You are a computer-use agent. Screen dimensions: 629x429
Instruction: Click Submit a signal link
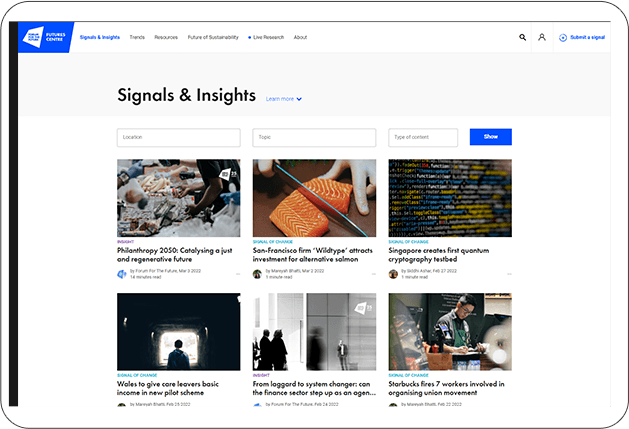[x=587, y=37]
